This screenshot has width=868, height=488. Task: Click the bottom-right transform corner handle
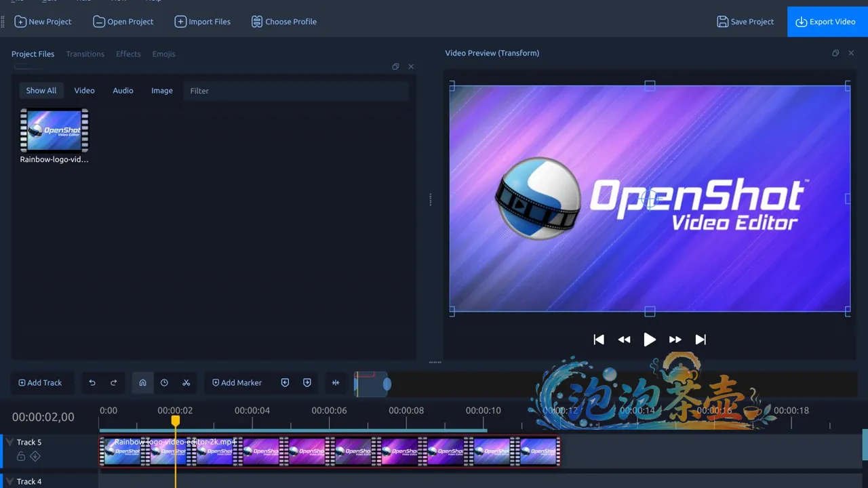pyautogui.click(x=848, y=311)
